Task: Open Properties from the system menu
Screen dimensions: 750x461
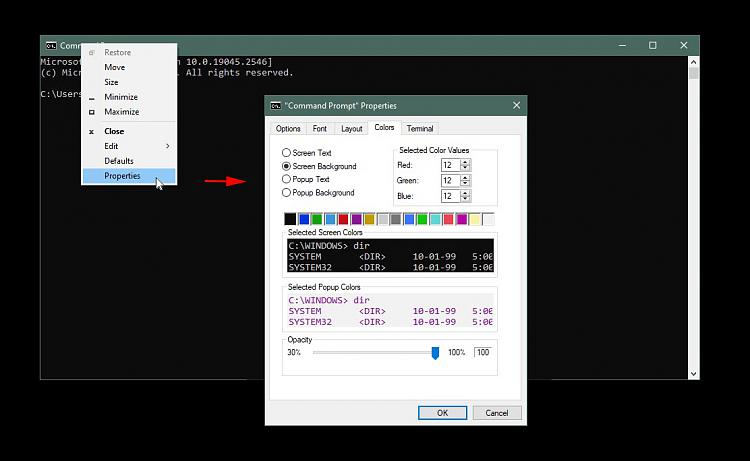Action: pos(129,176)
